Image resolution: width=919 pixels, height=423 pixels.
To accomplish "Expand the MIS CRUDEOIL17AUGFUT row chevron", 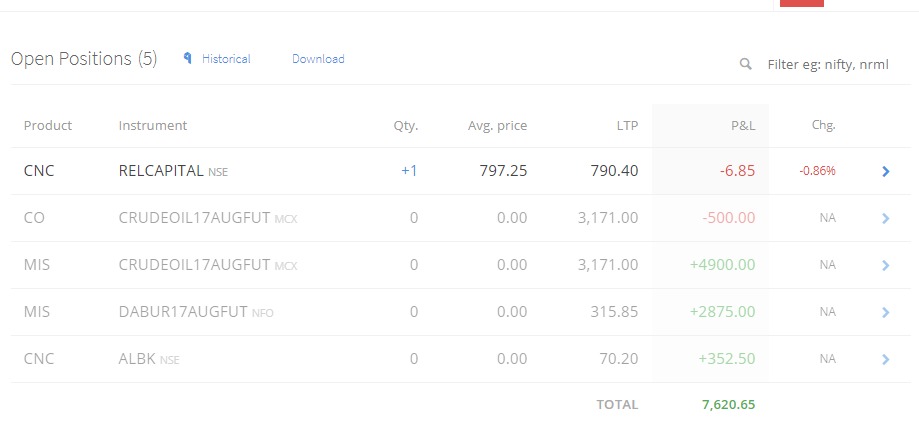I will (886, 265).
